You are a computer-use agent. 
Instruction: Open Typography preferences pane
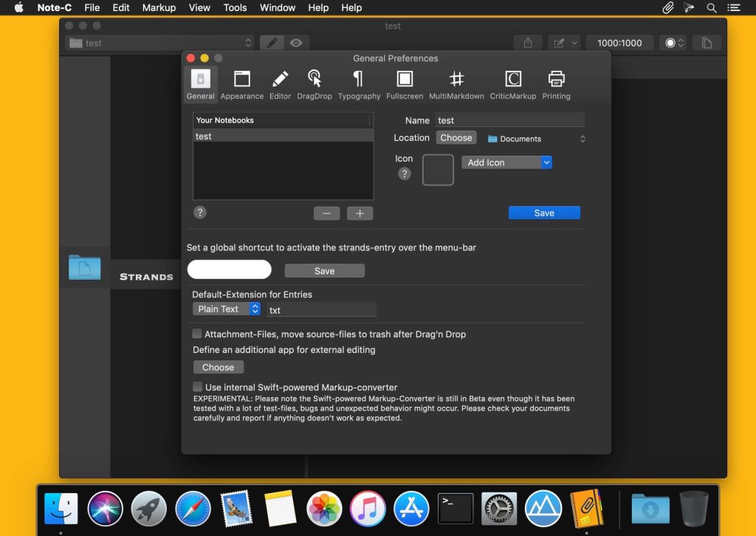(359, 85)
